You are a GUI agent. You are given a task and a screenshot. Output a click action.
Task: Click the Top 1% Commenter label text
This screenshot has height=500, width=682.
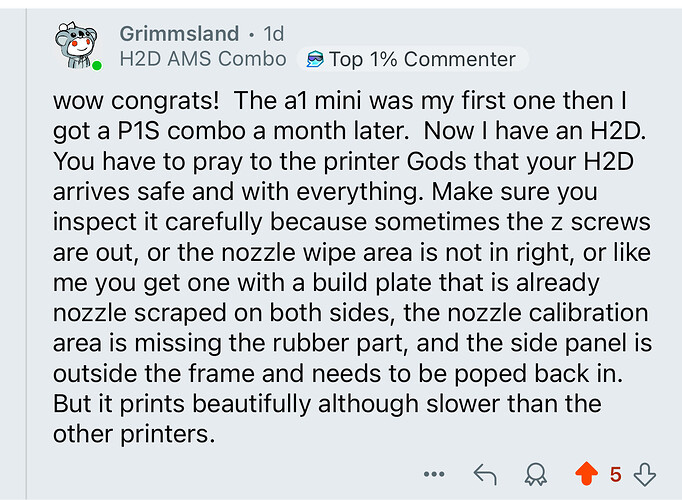pos(422,59)
